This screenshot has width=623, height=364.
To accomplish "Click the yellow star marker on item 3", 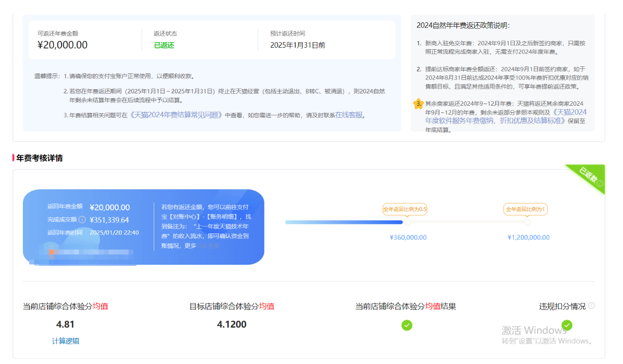I will [418, 104].
